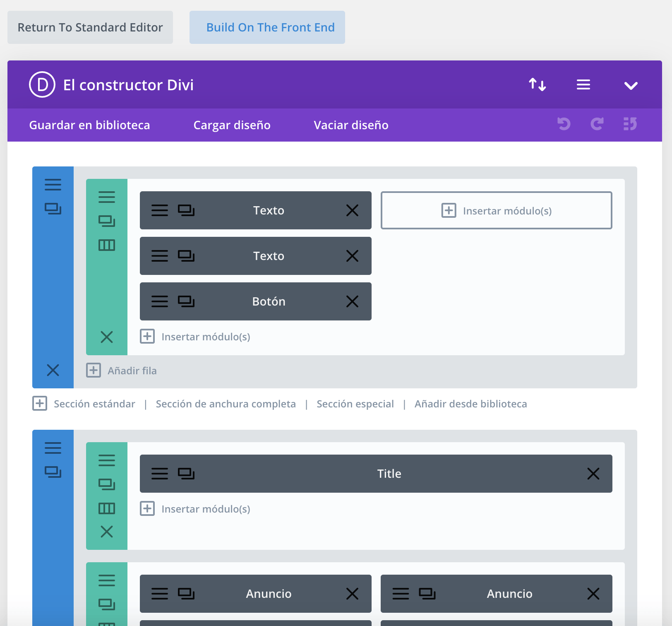This screenshot has height=626, width=672.
Task: Duplicate the first Texto module
Action: pos(186,210)
